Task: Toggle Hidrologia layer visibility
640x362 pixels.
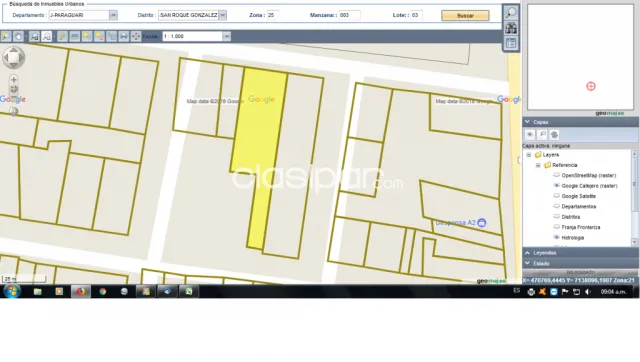Action: point(556,238)
